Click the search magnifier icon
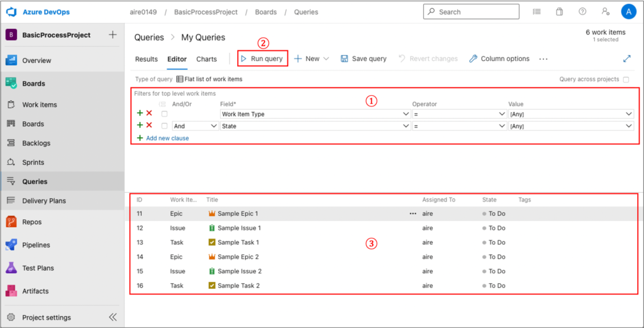Screen dimensions: 644x328 click(431, 11)
